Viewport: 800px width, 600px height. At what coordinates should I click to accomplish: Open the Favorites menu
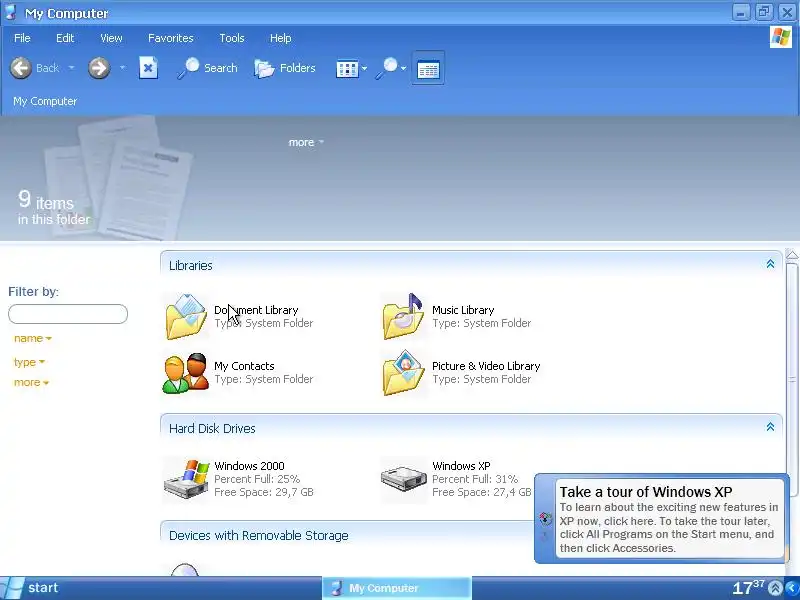[x=170, y=38]
